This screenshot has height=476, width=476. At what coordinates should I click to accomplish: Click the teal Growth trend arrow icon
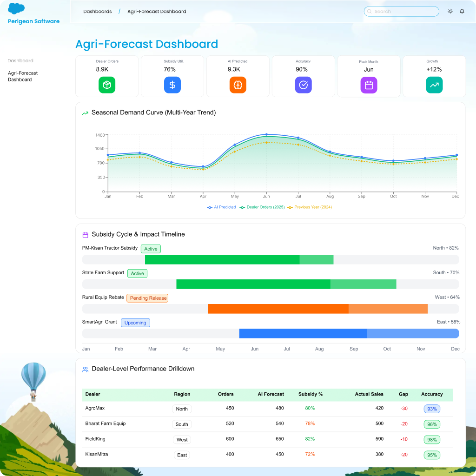pos(434,85)
